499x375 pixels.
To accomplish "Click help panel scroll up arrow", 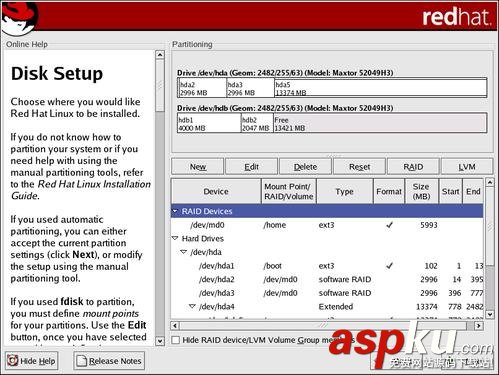I will pyautogui.click(x=160, y=55).
